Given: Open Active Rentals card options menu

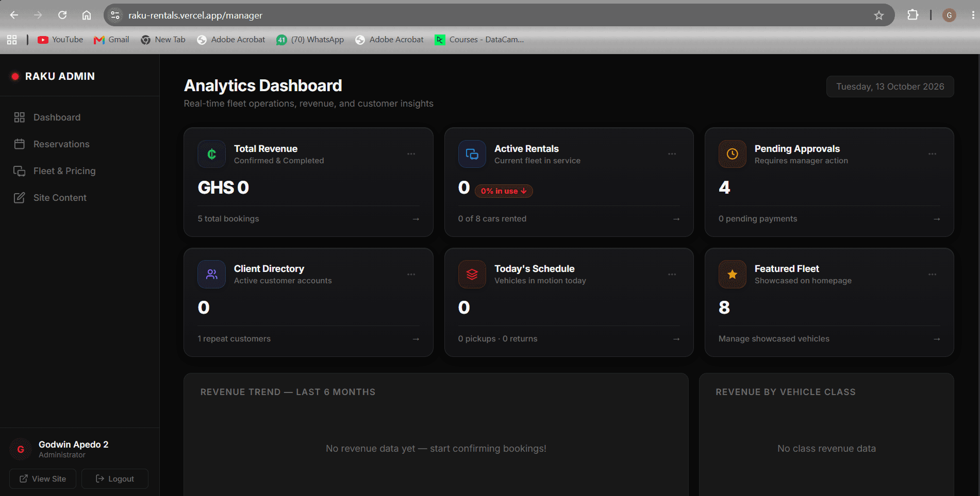Looking at the screenshot, I should [672, 154].
